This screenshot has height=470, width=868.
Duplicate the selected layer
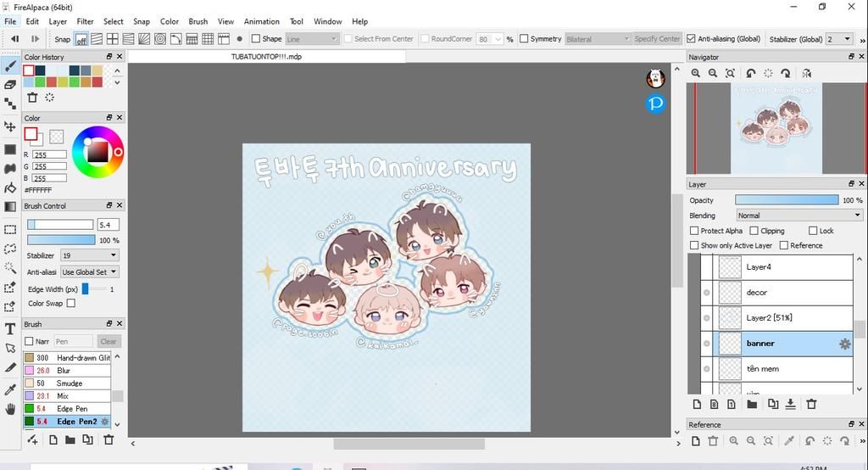773,404
